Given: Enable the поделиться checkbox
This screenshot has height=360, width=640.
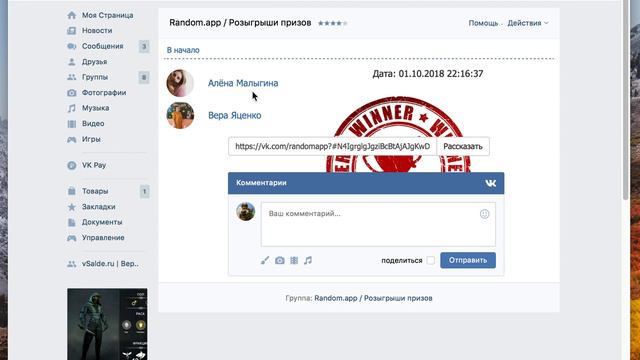Looking at the screenshot, I should (x=430, y=260).
